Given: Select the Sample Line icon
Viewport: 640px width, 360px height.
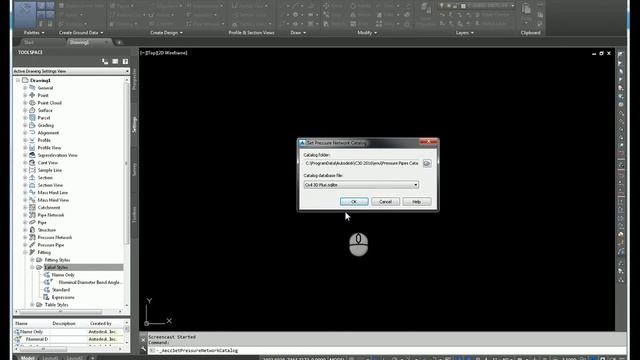Looking at the screenshot, I should point(32,170).
